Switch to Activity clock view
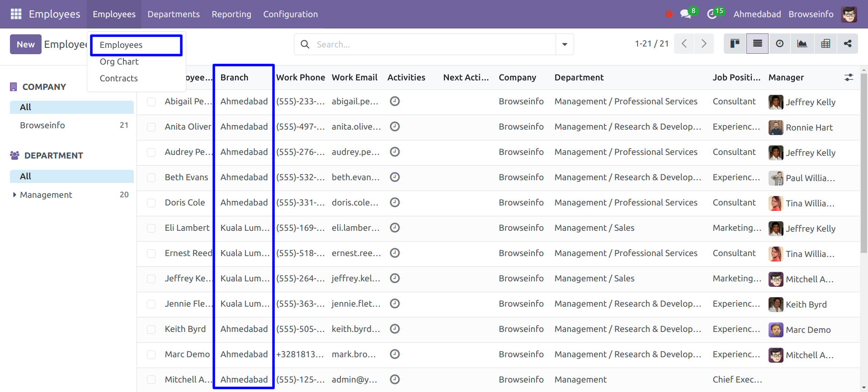Viewport: 868px width, 392px height. tap(780, 44)
